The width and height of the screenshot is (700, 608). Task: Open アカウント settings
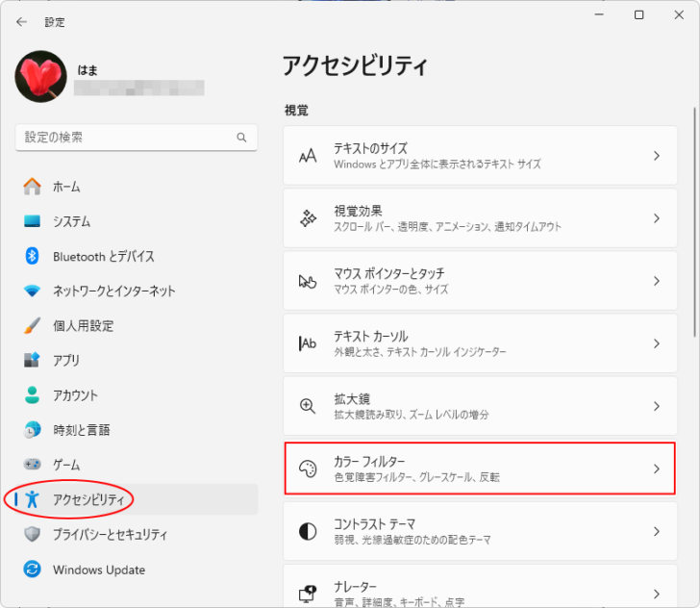pyautogui.click(x=137, y=394)
